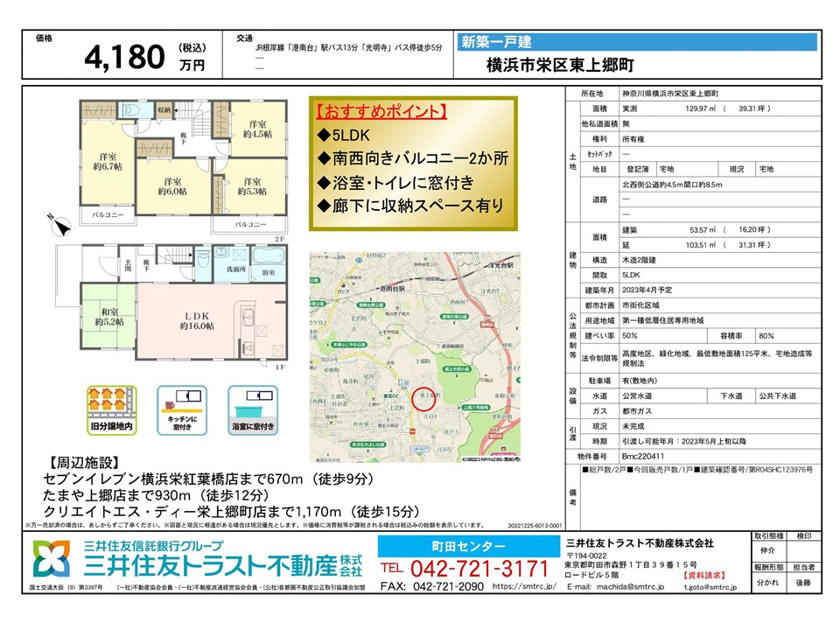Click the t.goto@smtrc.jp email address
The image size is (840, 630).
click(x=710, y=586)
